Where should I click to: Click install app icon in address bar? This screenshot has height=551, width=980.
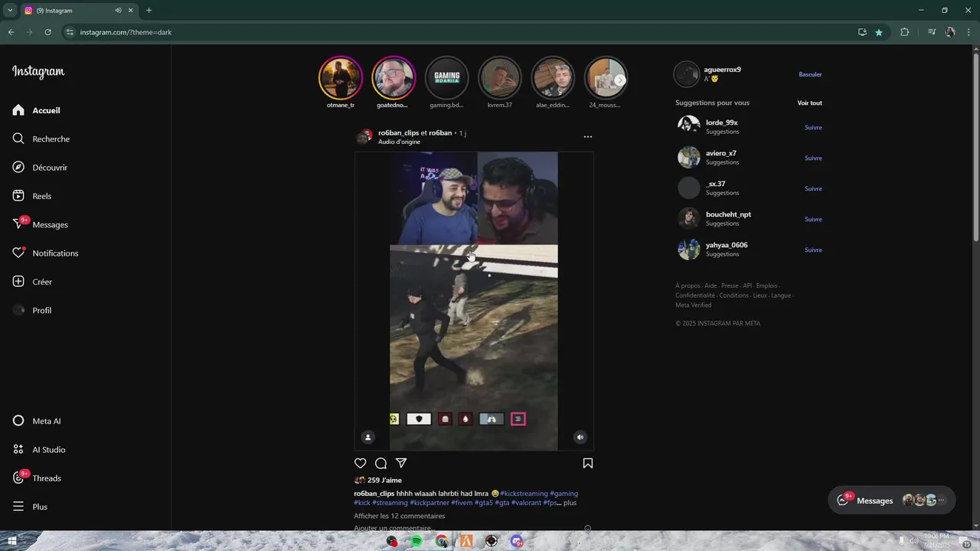click(x=862, y=32)
